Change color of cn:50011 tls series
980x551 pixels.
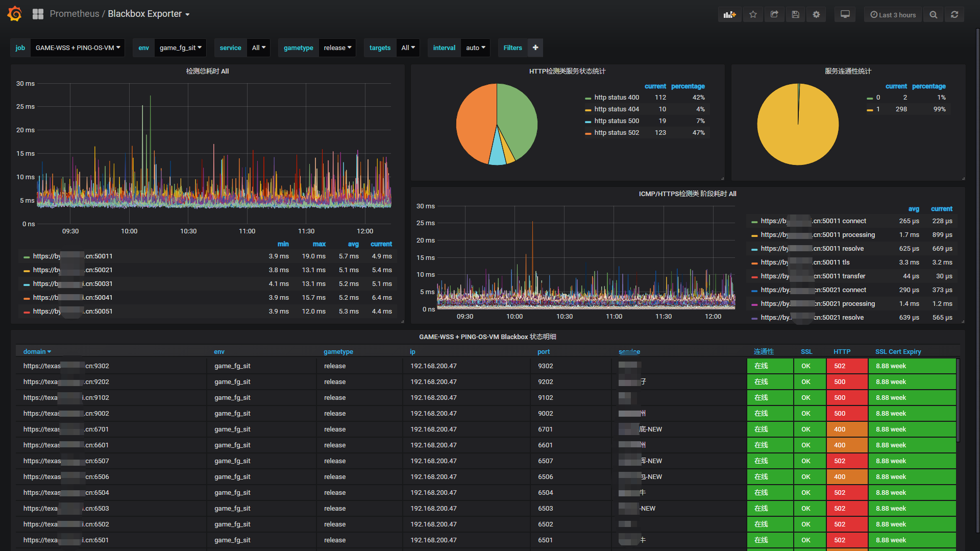click(754, 263)
